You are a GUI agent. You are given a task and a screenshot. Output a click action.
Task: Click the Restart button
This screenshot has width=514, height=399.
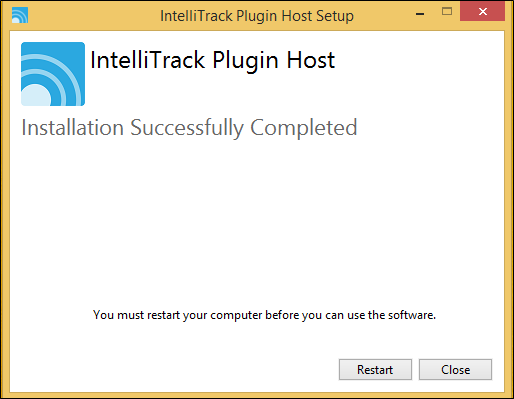375,369
